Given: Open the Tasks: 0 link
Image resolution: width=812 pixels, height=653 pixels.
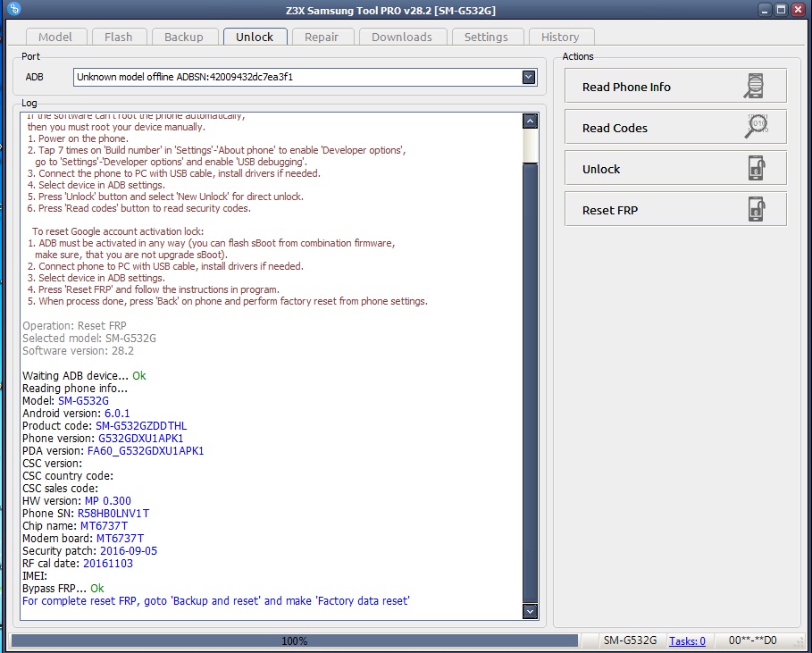Looking at the screenshot, I should click(687, 641).
